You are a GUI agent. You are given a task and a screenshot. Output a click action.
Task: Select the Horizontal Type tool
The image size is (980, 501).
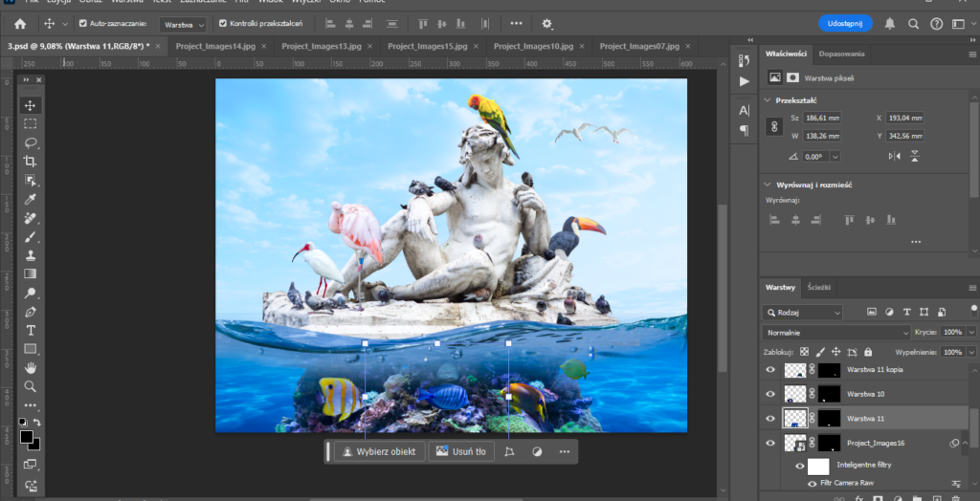click(x=30, y=331)
